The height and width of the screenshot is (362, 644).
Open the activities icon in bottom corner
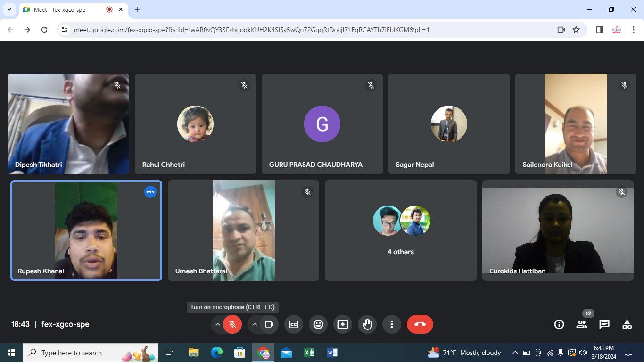(627, 324)
